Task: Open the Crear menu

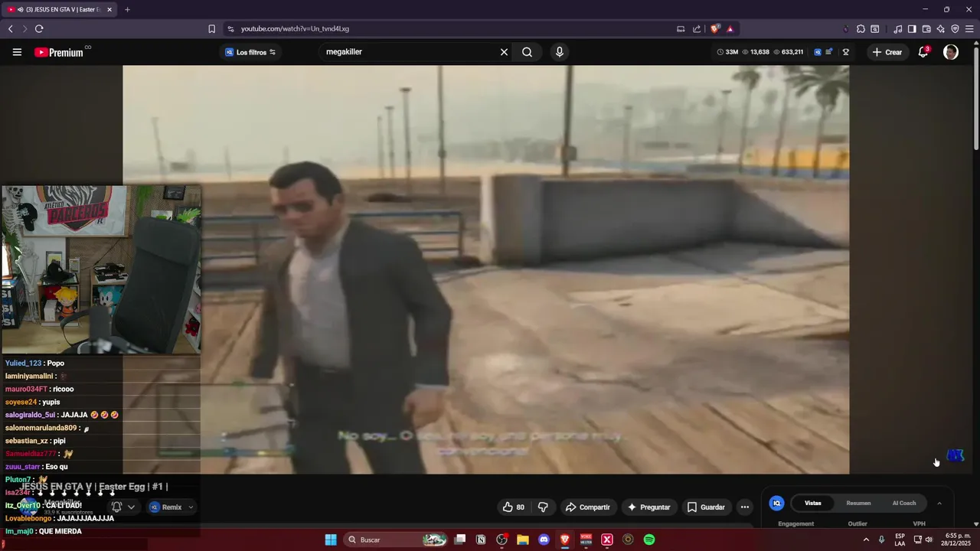Action: coord(887,52)
